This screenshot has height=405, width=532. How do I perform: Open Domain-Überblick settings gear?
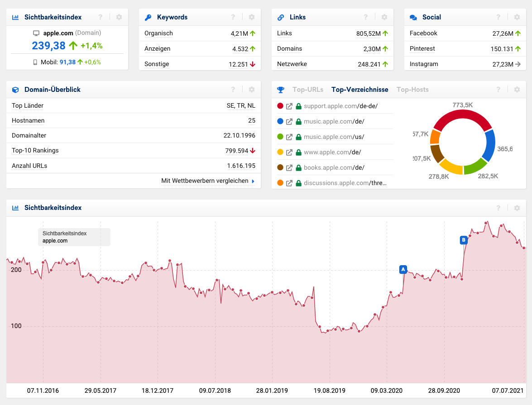click(x=251, y=90)
